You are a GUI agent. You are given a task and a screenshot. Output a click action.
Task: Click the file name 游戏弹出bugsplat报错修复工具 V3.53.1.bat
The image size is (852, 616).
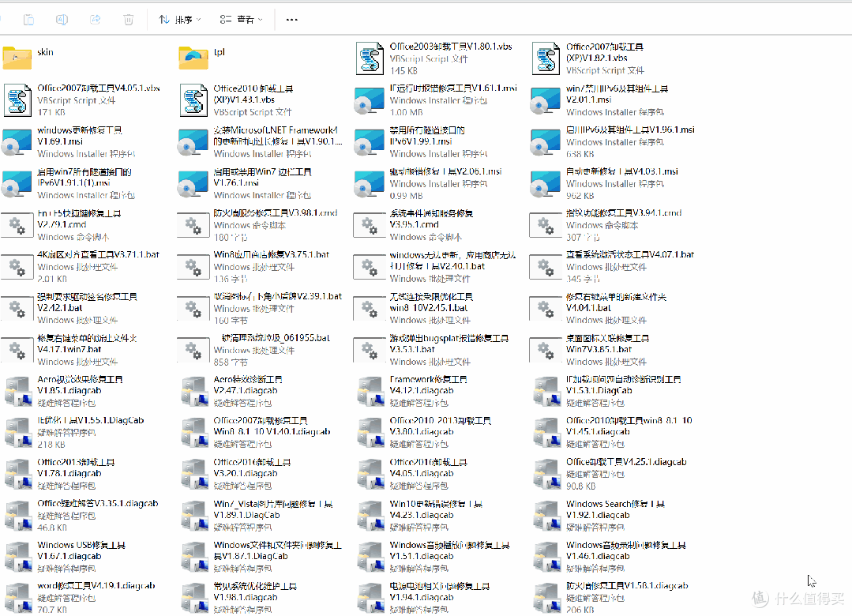tap(449, 344)
